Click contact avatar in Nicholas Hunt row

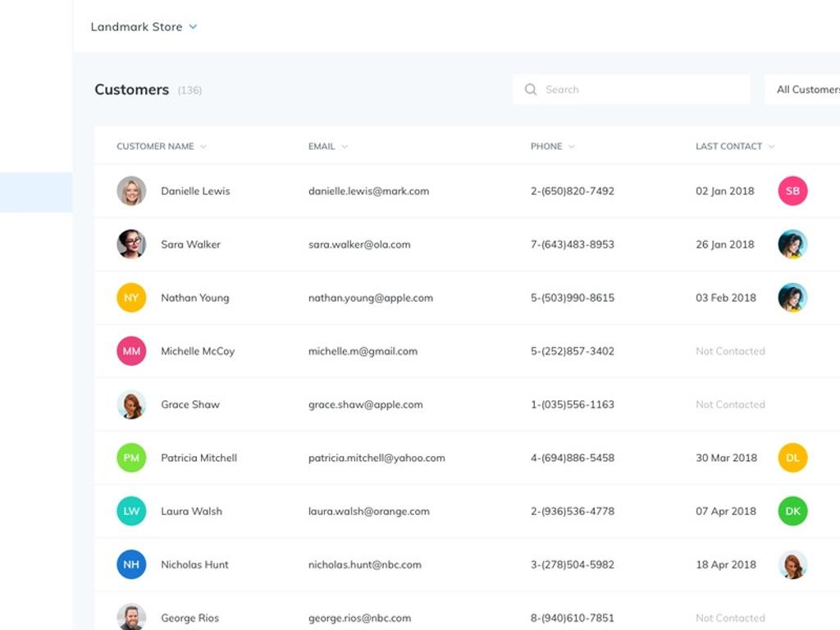click(x=792, y=564)
